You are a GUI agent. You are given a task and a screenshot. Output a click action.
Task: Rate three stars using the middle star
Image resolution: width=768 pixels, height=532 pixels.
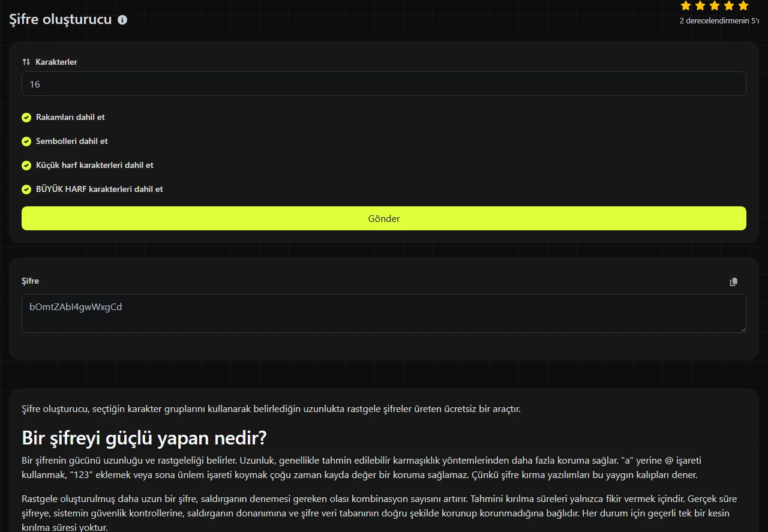715,6
